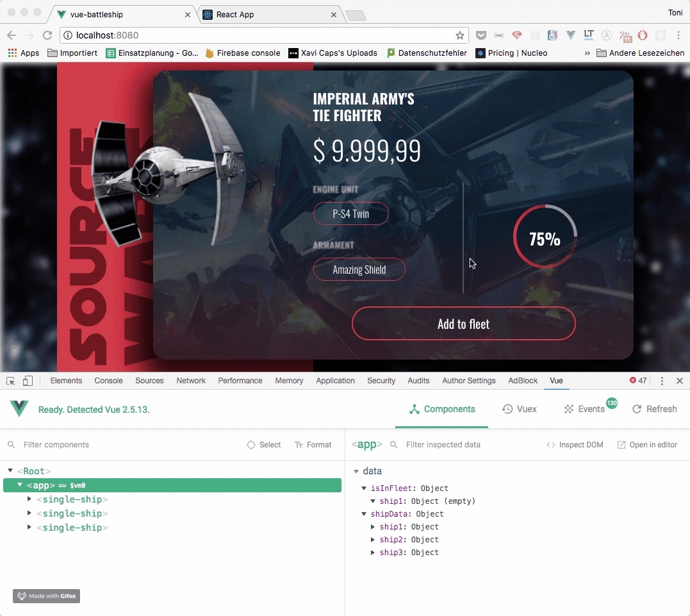Click the Add to fleet button
The image size is (690, 616).
point(463,324)
